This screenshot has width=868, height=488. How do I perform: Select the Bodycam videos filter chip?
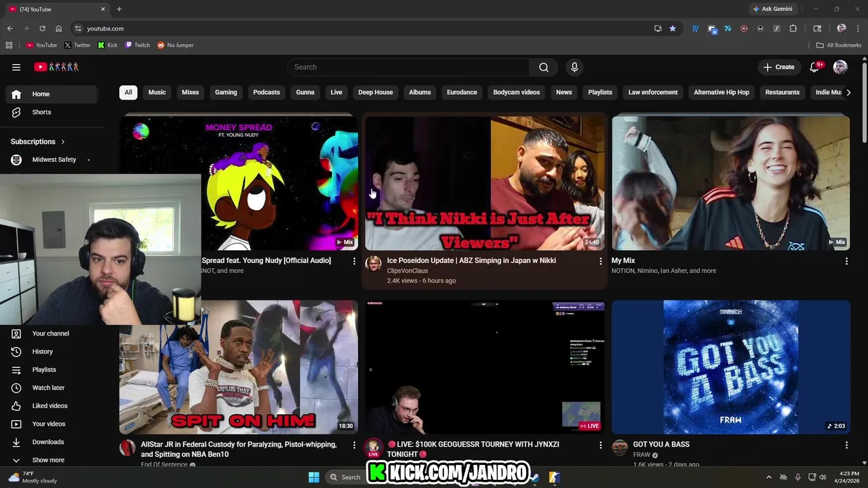pyautogui.click(x=517, y=92)
